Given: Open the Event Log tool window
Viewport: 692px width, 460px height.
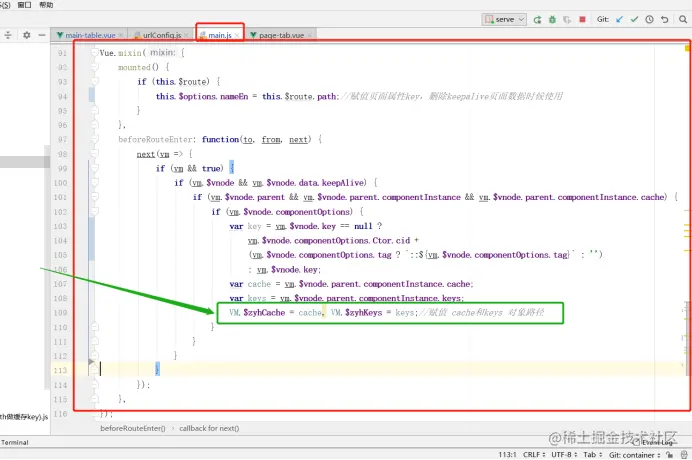Looking at the screenshot, I should (654, 442).
